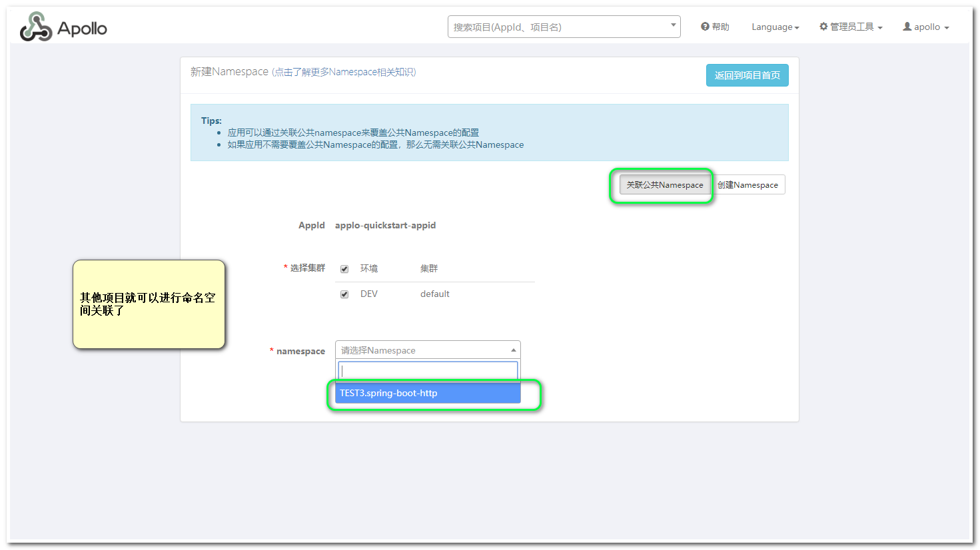Click the 返回到项目首页 button

(747, 75)
